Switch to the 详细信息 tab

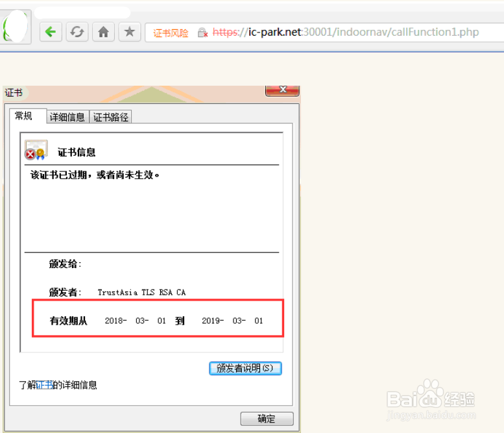point(67,117)
